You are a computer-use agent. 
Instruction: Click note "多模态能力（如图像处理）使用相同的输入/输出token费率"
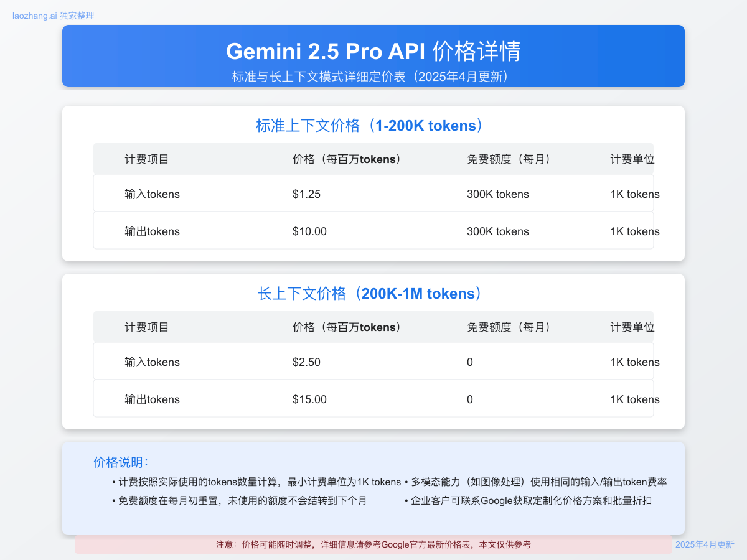point(536,482)
